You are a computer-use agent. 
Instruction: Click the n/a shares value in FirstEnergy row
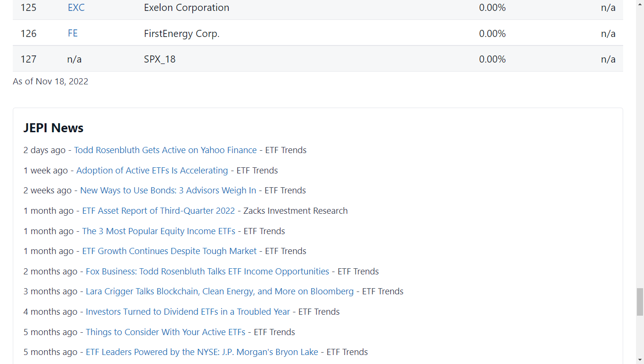(608, 34)
